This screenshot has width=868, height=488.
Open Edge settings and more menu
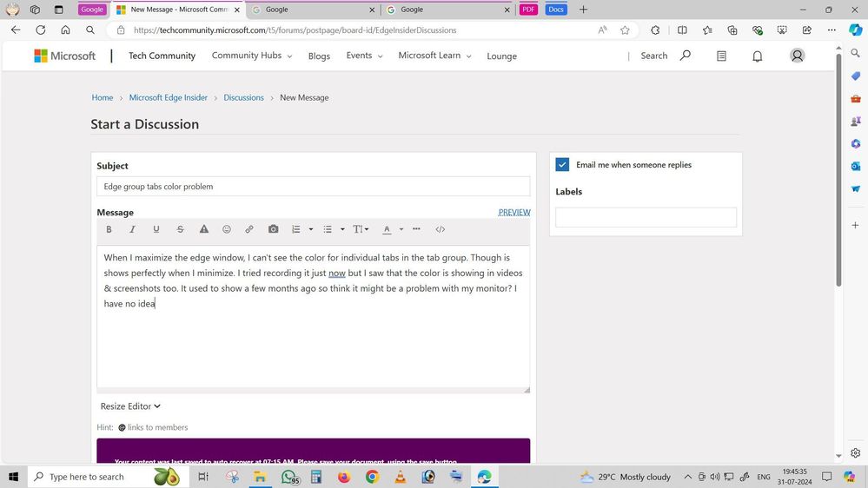tap(832, 30)
